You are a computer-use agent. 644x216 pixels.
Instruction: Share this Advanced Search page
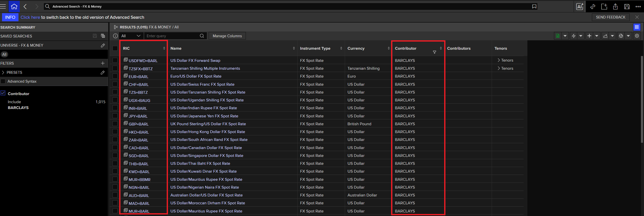615,7
